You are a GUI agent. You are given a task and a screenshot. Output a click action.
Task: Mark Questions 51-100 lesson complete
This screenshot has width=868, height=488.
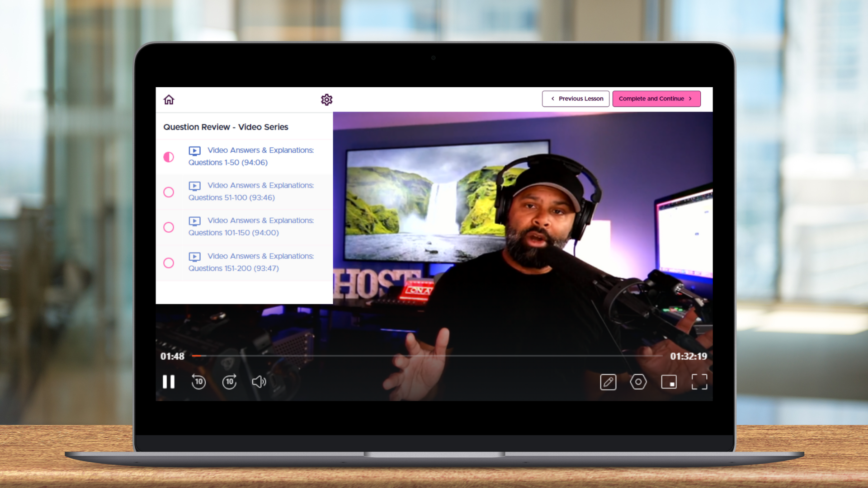tap(169, 192)
